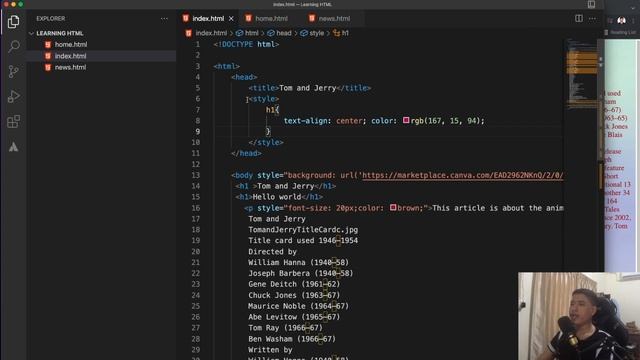640x360 pixels.
Task: Click the Gene Deitch (1961-62) line
Action: pyautogui.click(x=294, y=284)
